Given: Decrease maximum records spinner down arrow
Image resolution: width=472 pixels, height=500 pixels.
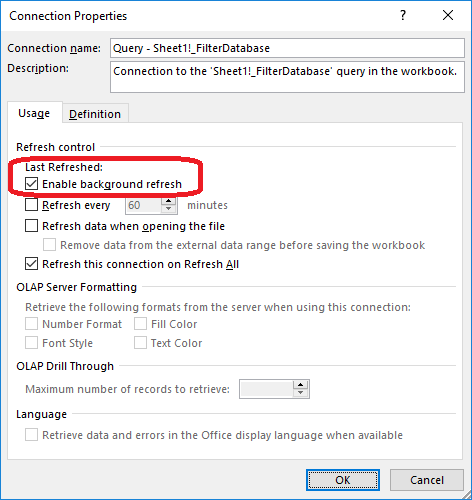Looking at the screenshot, I should tap(300, 393).
